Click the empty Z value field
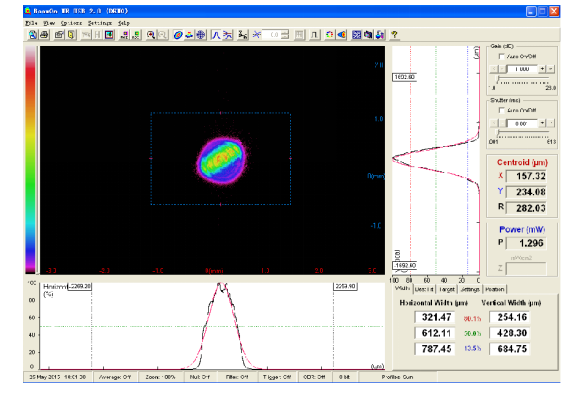Viewport: 573px width, 395px height. click(x=526, y=269)
